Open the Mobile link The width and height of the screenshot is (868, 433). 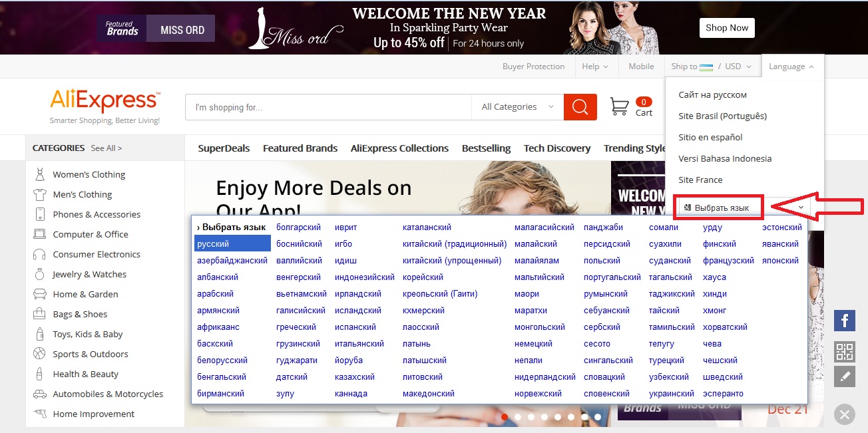click(x=641, y=67)
